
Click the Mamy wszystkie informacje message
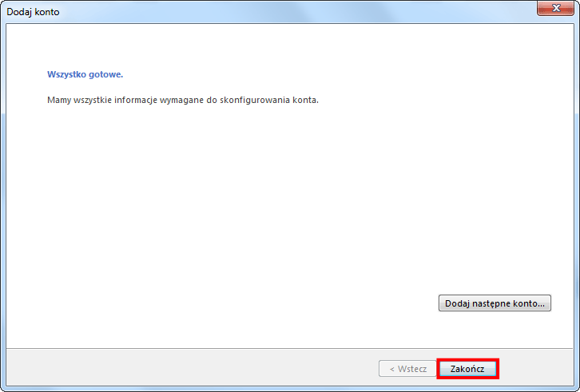(183, 101)
